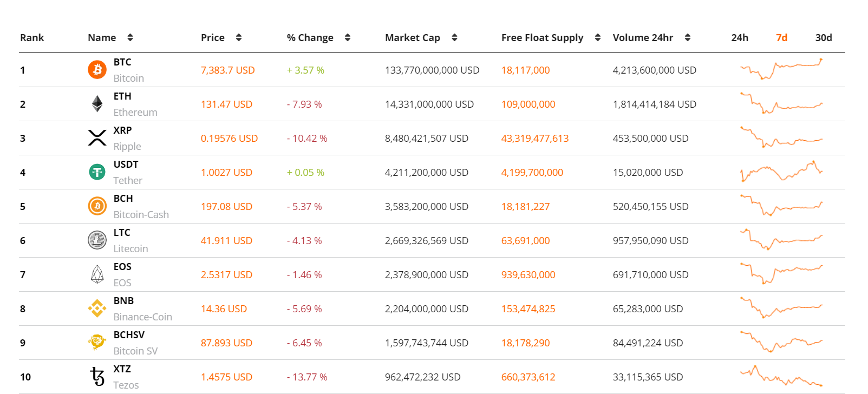Click the Tezos logo icon
868x394 pixels.
pos(97,377)
